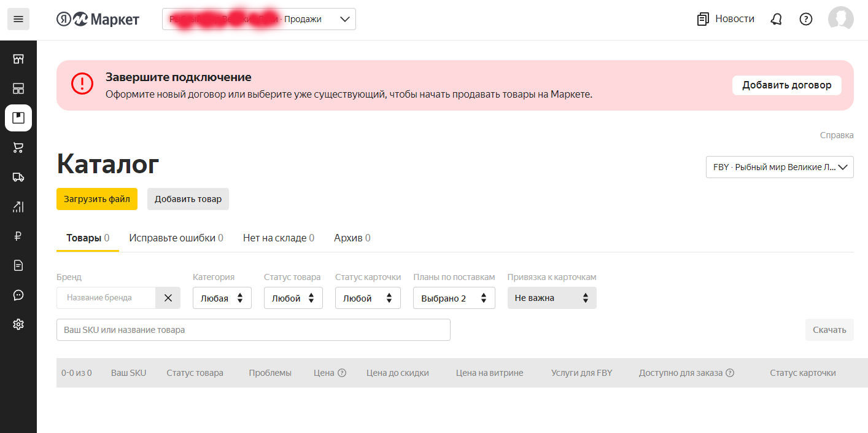Click the notifications bell icon
This screenshot has height=433, width=868.
pyautogui.click(x=776, y=19)
